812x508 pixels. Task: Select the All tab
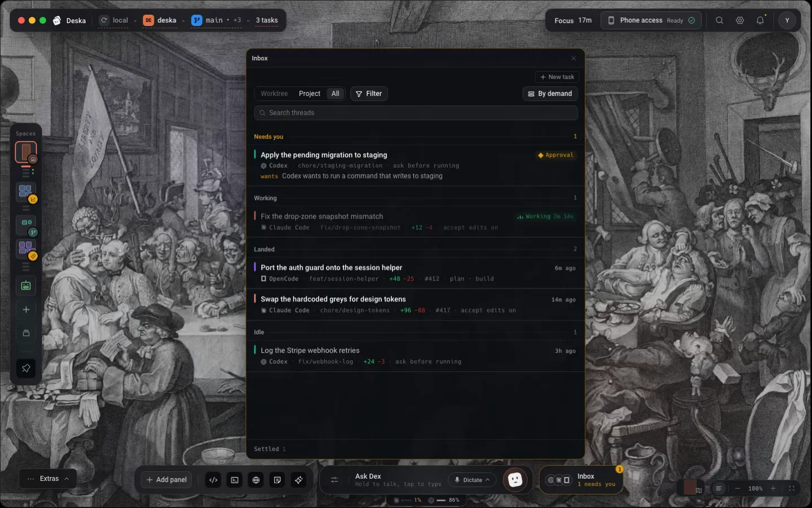click(x=336, y=94)
